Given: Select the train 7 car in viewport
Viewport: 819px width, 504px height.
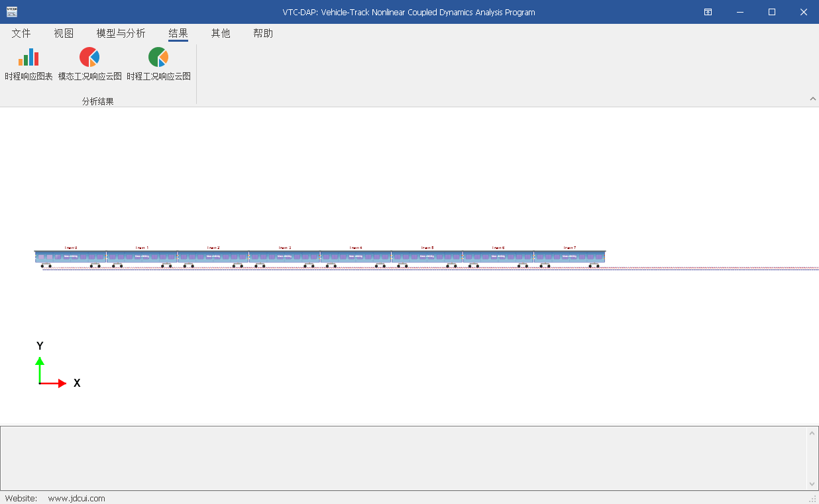Looking at the screenshot, I should tap(569, 256).
